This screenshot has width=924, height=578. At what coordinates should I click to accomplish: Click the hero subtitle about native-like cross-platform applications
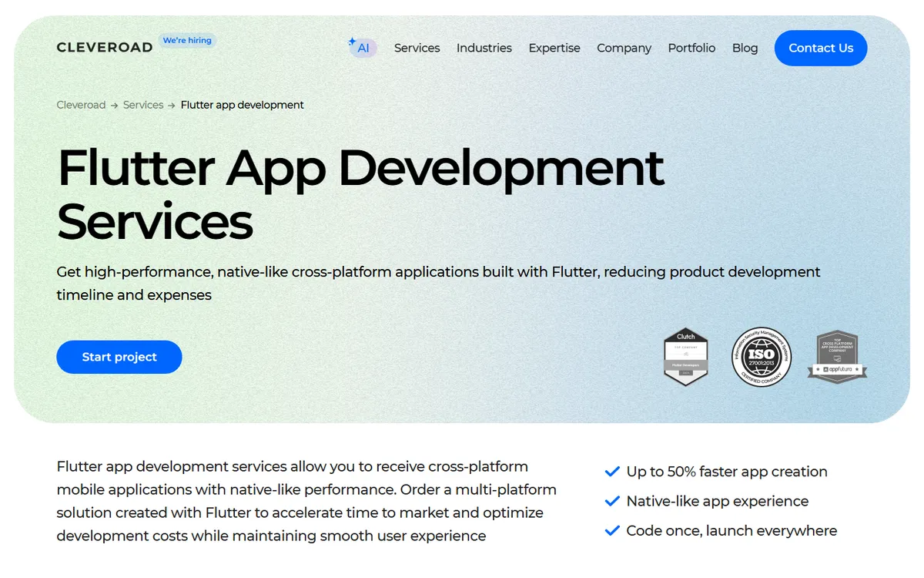pyautogui.click(x=438, y=283)
